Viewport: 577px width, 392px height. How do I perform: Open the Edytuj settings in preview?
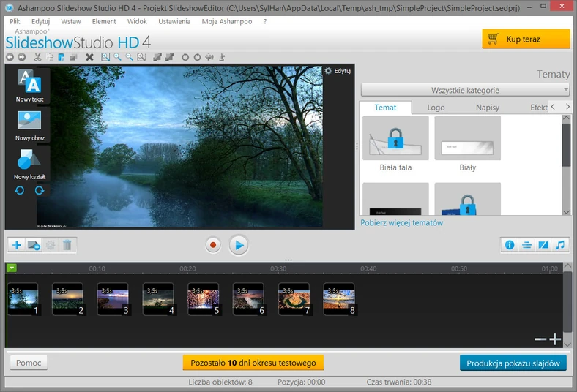[338, 71]
